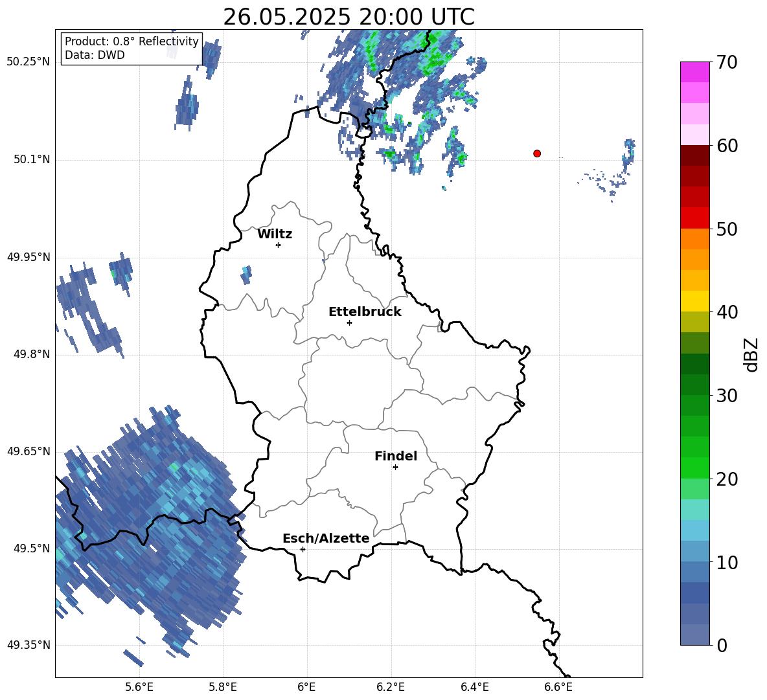
Task: Click the colorbar tick label 50
Action: 727,229
